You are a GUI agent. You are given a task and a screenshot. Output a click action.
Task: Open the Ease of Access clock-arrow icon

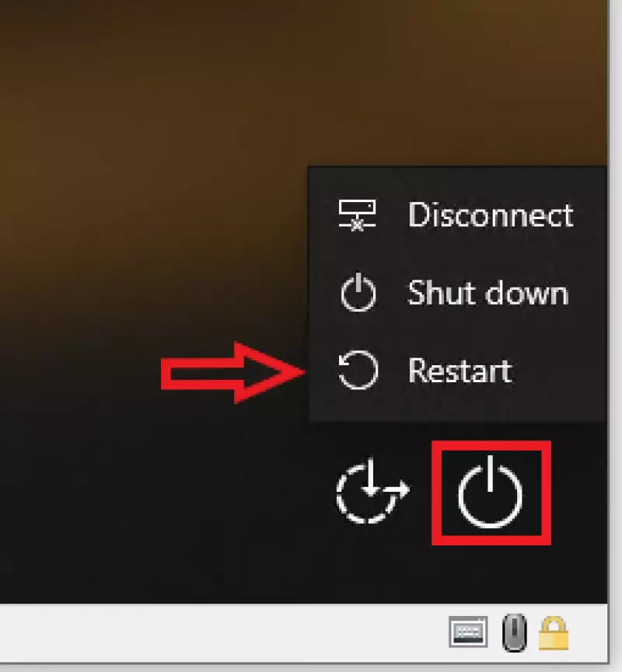click(372, 490)
